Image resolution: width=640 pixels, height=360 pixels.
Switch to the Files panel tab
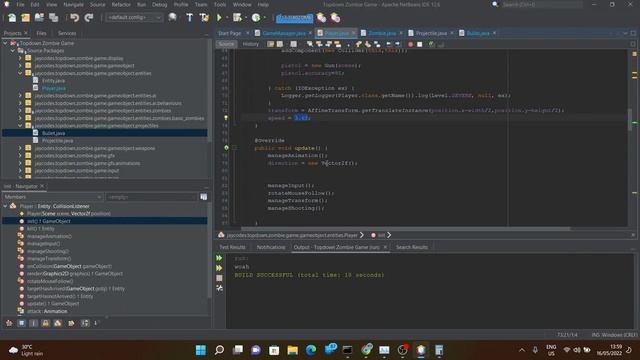click(42, 33)
